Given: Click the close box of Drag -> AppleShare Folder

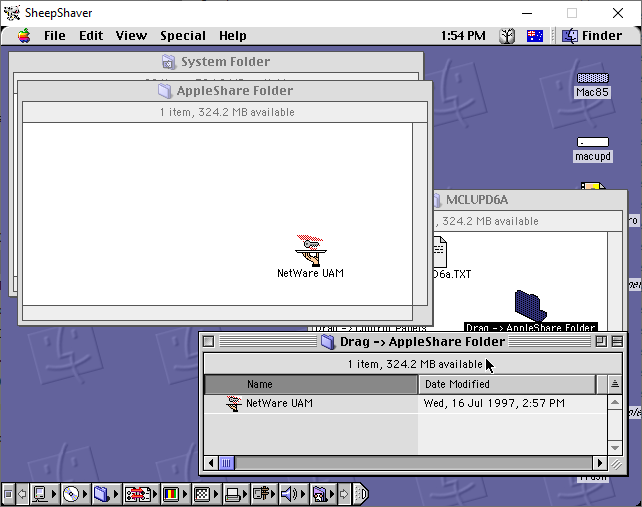Looking at the screenshot, I should point(208,341).
